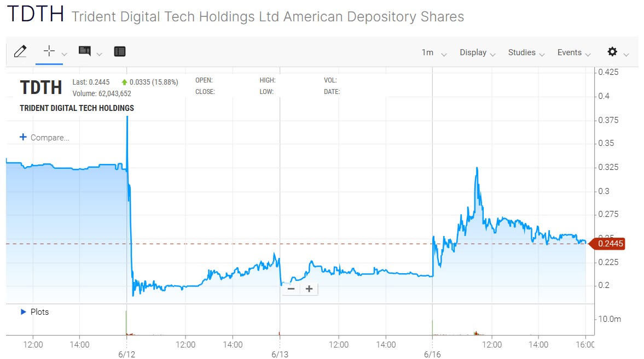Select the pencil drawing tool
This screenshot has height=359, width=644.
point(20,51)
